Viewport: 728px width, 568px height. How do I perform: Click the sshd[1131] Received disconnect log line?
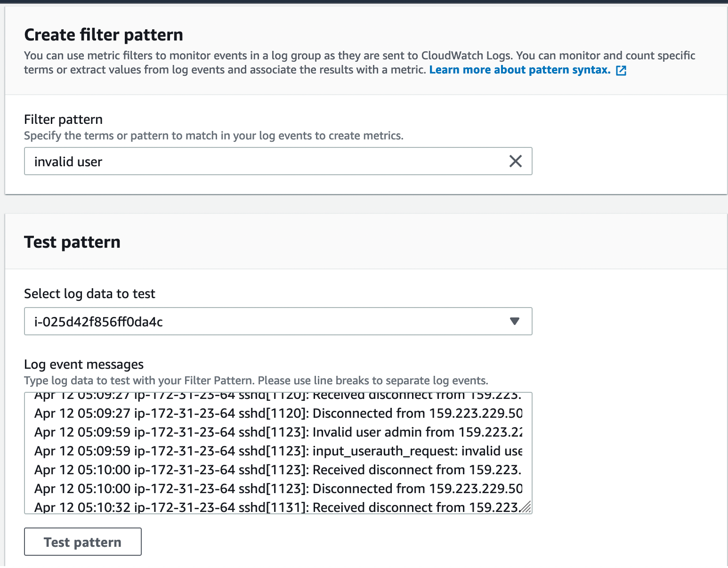point(278,507)
